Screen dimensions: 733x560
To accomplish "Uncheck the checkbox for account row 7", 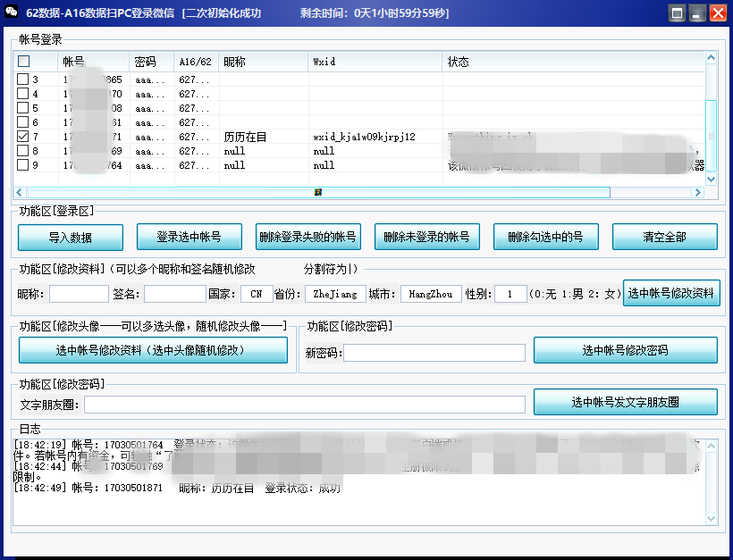I will pyautogui.click(x=22, y=137).
